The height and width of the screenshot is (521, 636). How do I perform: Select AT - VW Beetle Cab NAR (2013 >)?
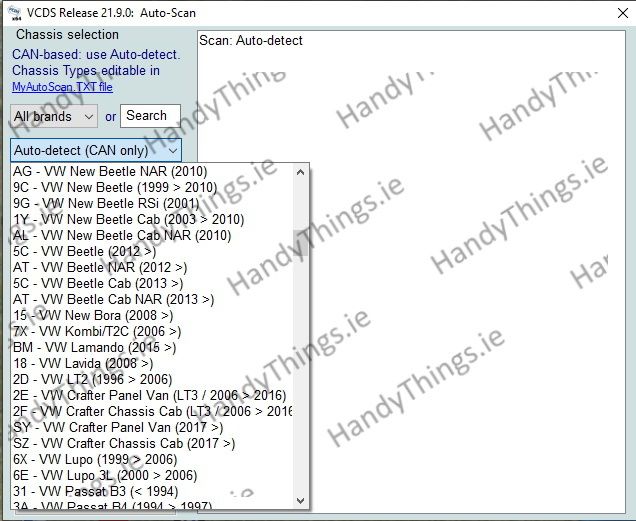click(x=152, y=299)
